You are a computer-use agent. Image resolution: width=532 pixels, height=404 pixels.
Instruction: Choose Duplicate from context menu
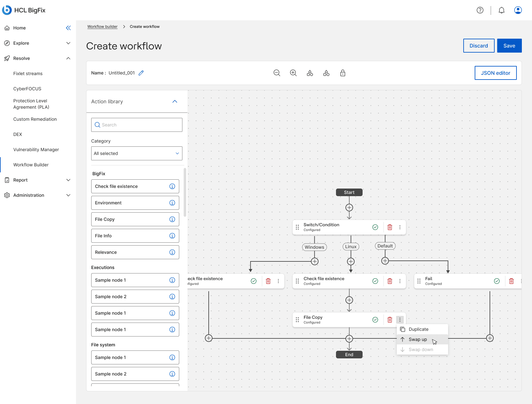(x=422, y=329)
